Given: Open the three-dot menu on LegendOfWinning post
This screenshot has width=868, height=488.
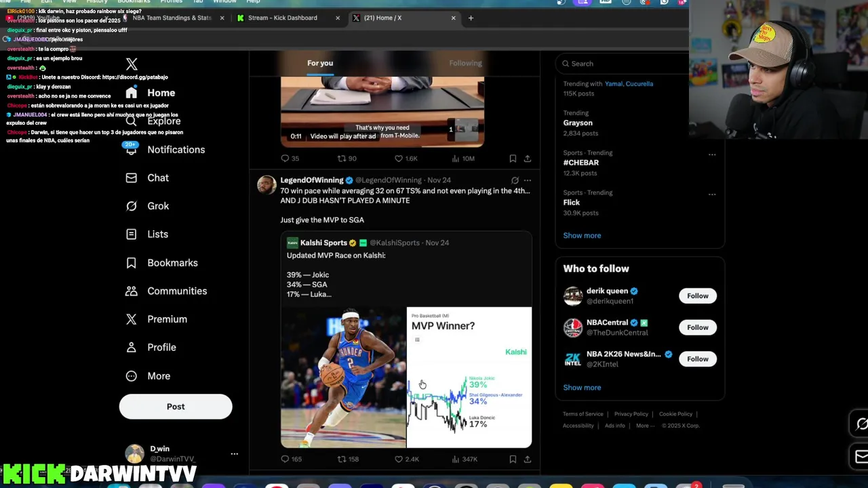Looking at the screenshot, I should point(528,180).
